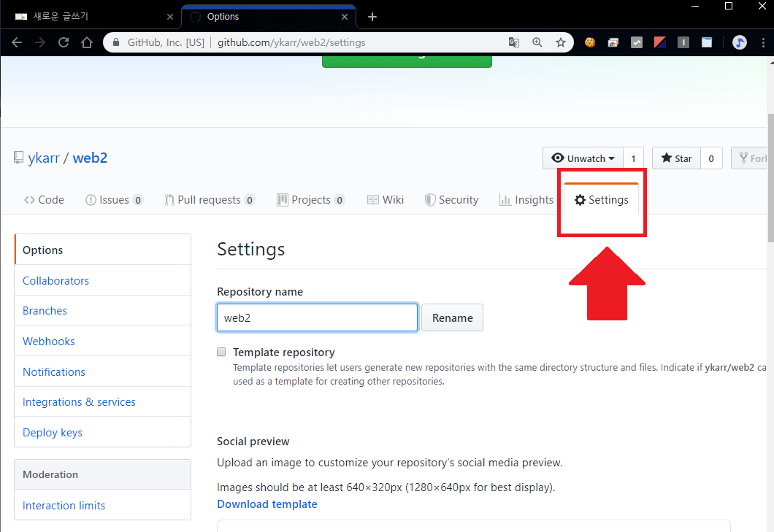The width and height of the screenshot is (774, 532).
Task: Click the watchers count 1
Action: 633,158
